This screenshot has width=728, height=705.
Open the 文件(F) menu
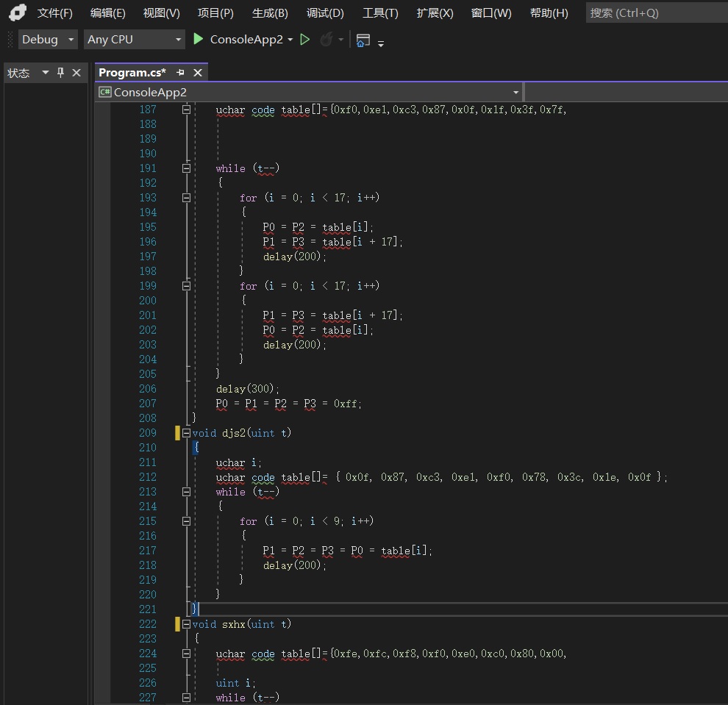55,13
